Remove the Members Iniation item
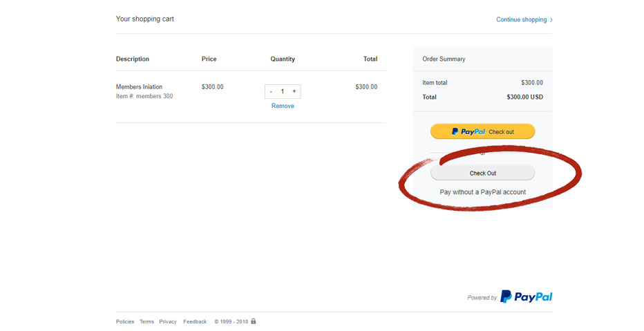Image resolution: width=644 pixels, height=331 pixels. coord(283,106)
